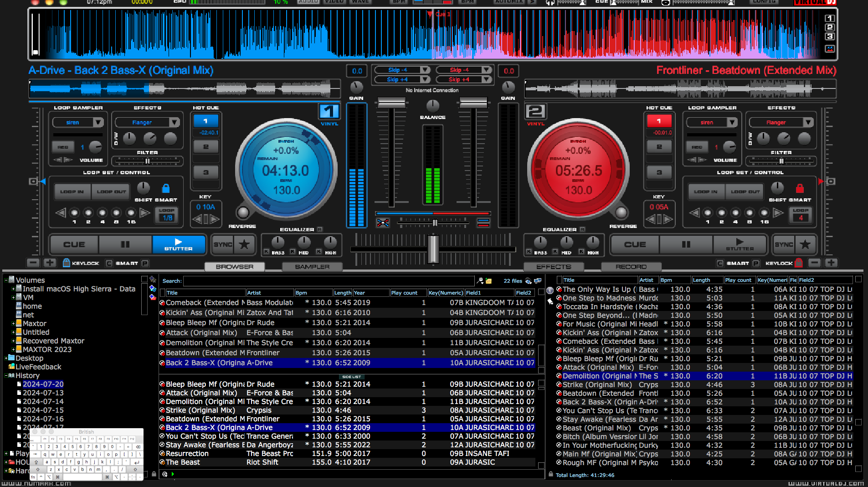Click the main crossfader handle
Viewport: 868px width, 487px height.
(433, 249)
